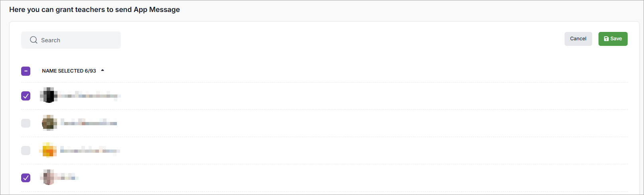This screenshot has height=195, width=644.
Task: Check the third teacher's checkbox
Action: click(x=26, y=150)
